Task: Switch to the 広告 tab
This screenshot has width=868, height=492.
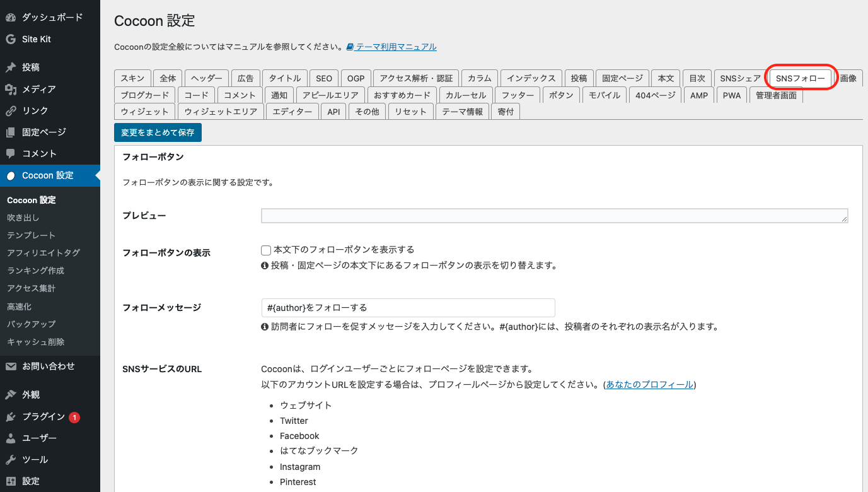Action: [x=245, y=78]
